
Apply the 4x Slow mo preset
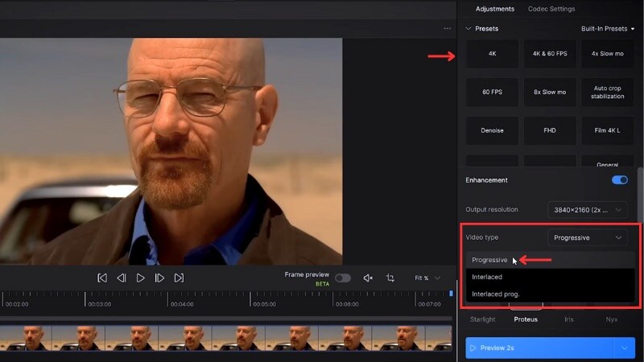click(607, 54)
